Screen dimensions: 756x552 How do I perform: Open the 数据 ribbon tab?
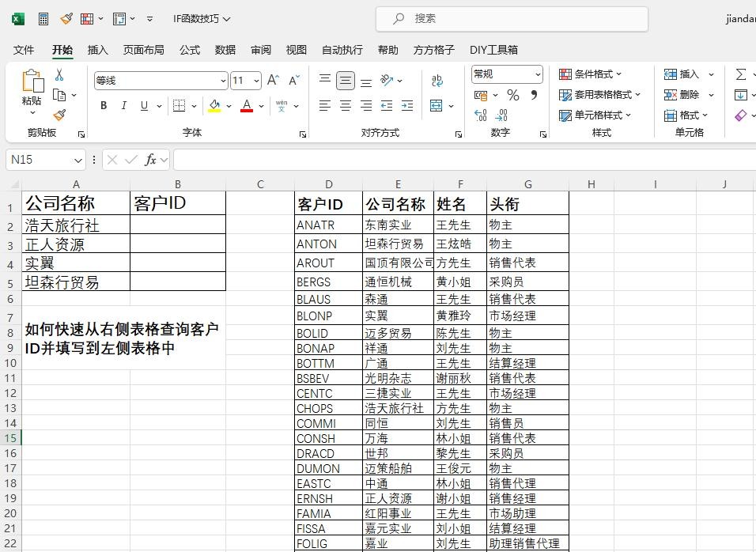(x=225, y=50)
